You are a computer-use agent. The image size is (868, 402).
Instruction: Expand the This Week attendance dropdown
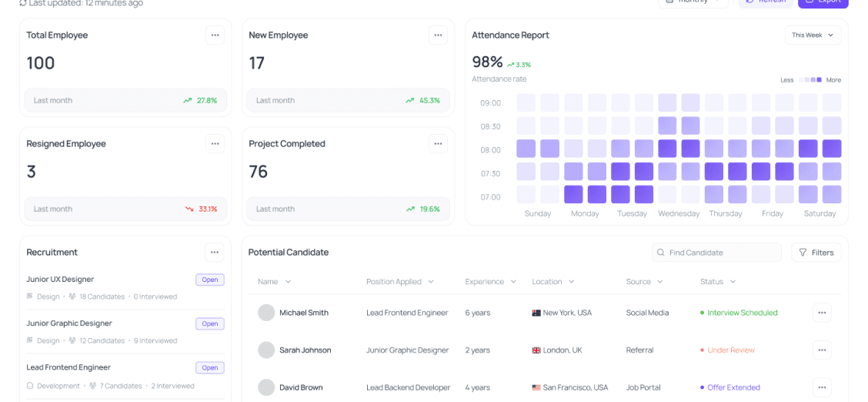tap(813, 35)
